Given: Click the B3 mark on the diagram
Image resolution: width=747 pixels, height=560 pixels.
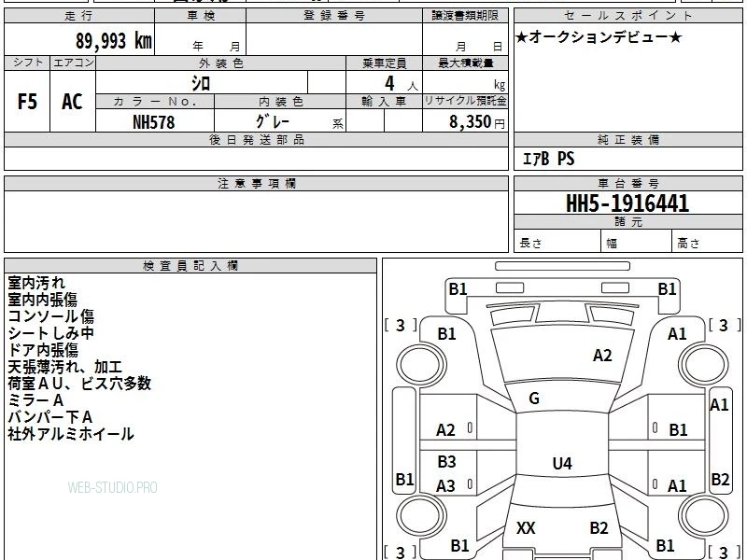Looking at the screenshot, I should click(446, 461).
